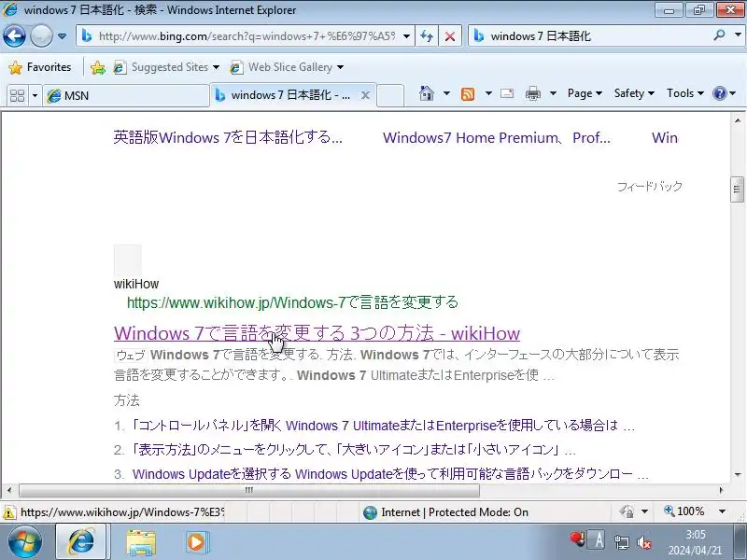The width and height of the screenshot is (747, 560).
Task: Click the Print toolbar icon
Action: coord(532,94)
